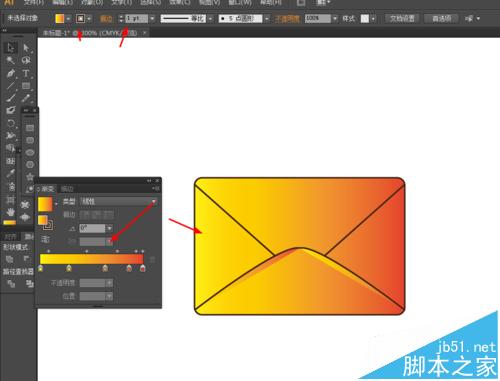Select the Width/Warp tool
This screenshot has height=381, width=500.
11,136
